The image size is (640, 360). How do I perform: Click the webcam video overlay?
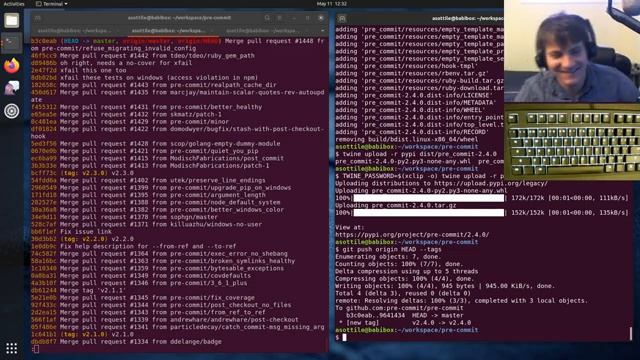(x=572, y=51)
